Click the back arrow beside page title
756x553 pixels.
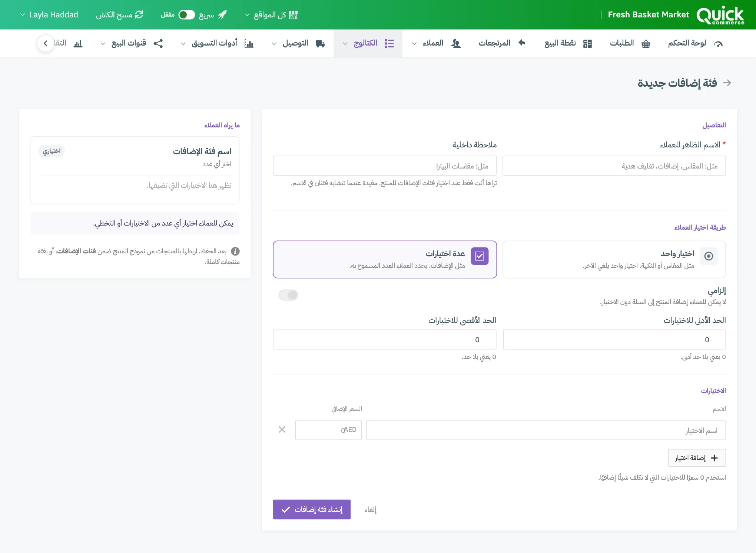[x=727, y=83]
